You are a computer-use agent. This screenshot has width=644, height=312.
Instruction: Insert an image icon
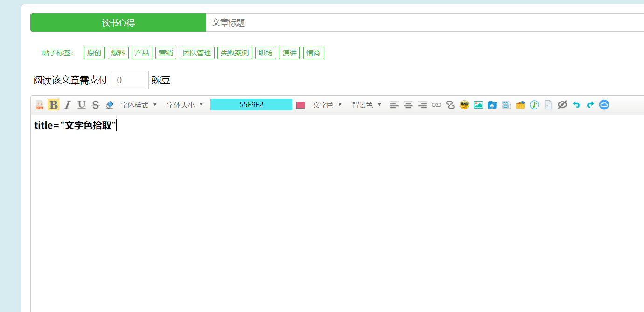[478, 105]
